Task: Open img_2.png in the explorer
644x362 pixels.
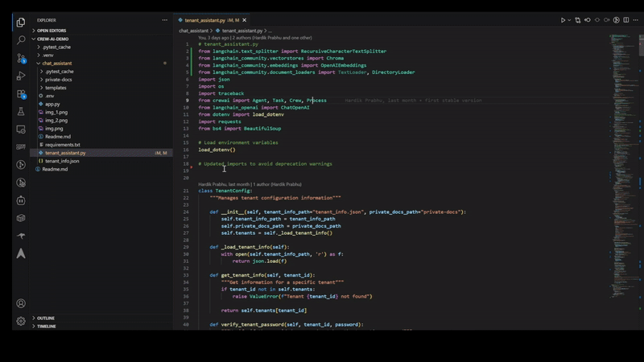Action: (56, 120)
